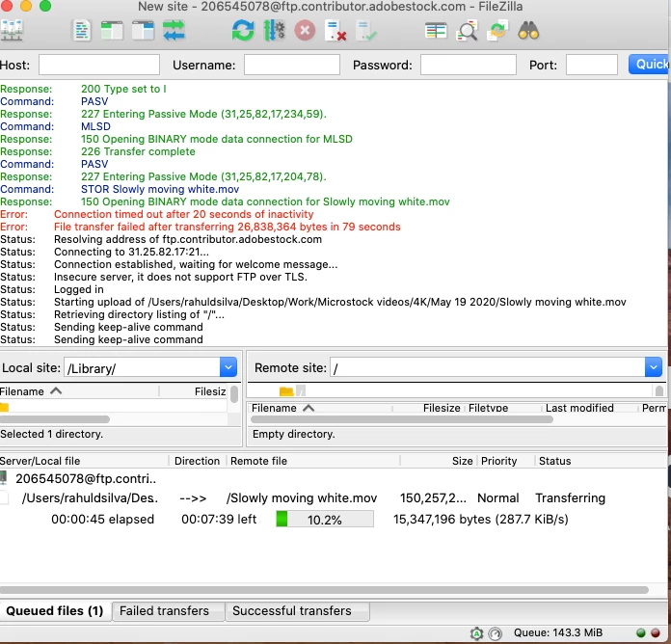Sort remote files by Filesize column
The width and height of the screenshot is (671, 644).
(x=428, y=408)
